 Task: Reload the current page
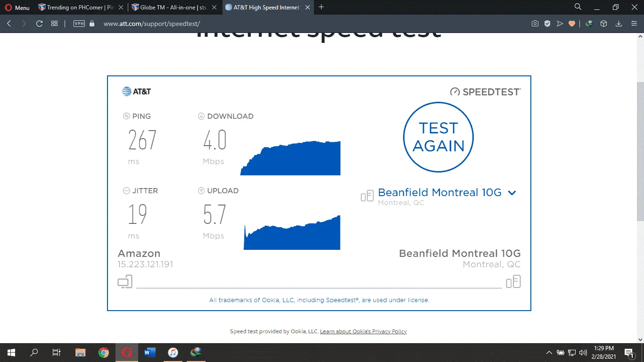click(x=40, y=24)
